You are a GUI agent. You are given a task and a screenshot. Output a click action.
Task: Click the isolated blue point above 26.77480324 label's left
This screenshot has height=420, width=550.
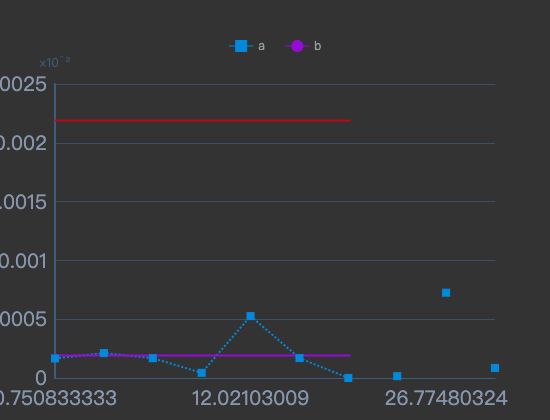coord(397,376)
